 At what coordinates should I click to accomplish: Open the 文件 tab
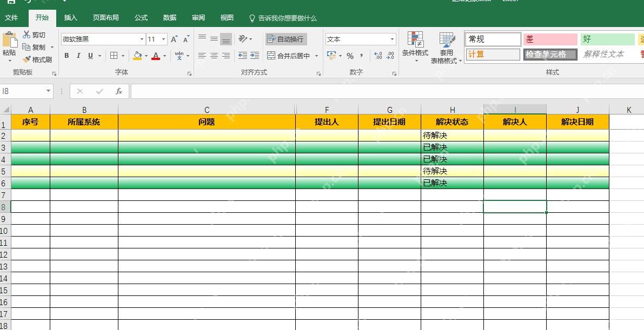point(11,18)
